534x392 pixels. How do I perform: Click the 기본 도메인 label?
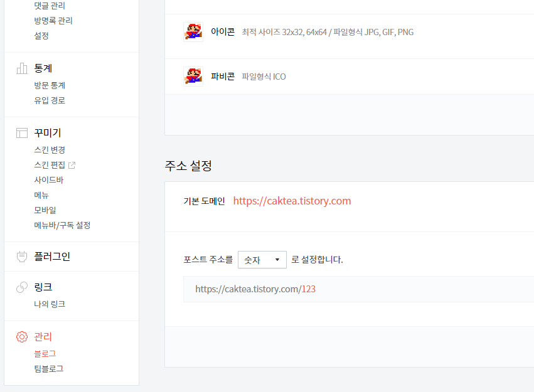click(x=204, y=201)
